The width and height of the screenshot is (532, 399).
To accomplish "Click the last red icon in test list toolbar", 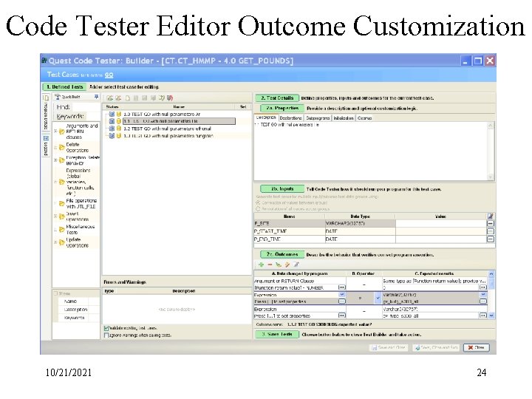I will (x=170, y=98).
